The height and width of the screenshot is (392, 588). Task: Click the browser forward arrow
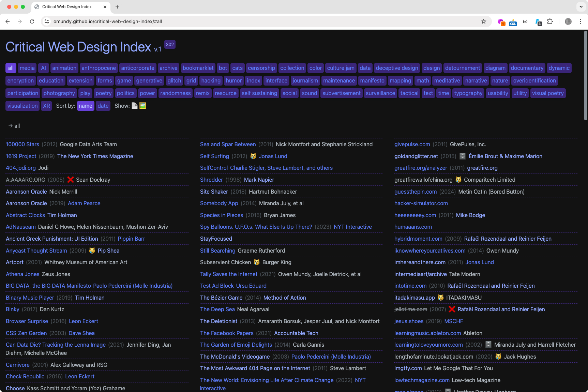[20, 21]
